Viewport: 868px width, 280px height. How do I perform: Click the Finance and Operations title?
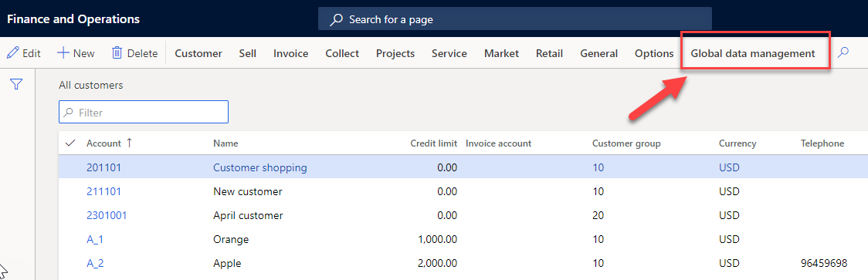tap(73, 19)
